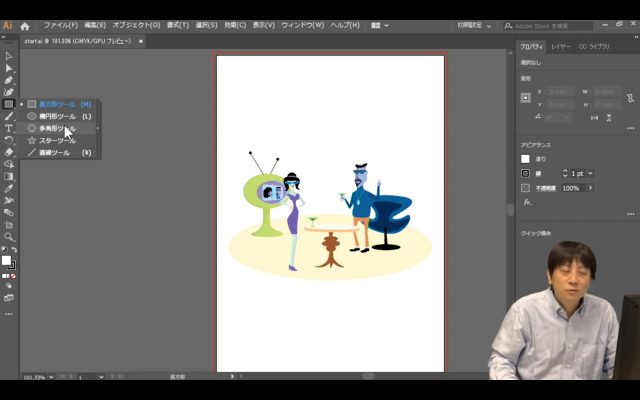
Task: Click flip vertical icon in Transform
Action: (x=609, y=118)
